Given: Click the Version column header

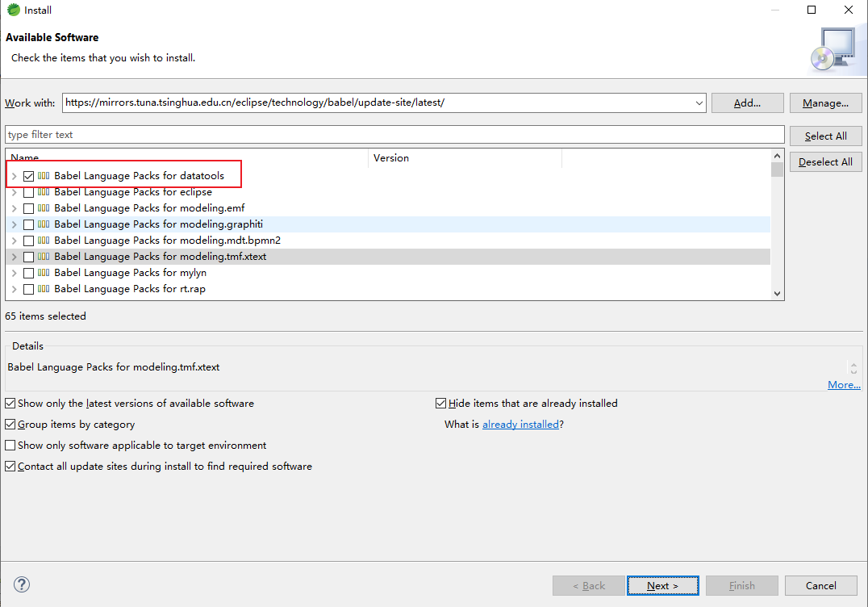Looking at the screenshot, I should click(x=465, y=158).
